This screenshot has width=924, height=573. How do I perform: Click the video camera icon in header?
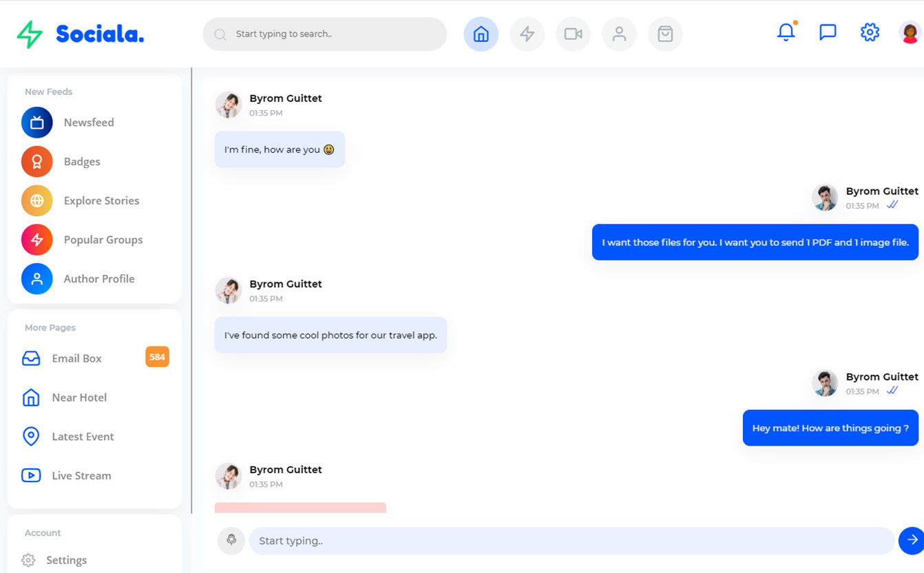coord(573,34)
